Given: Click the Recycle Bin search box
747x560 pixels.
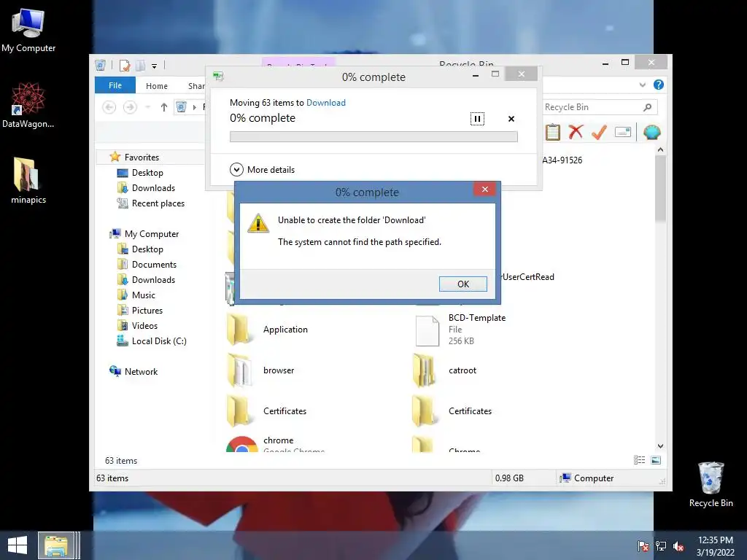Looking at the screenshot, I should pos(600,107).
